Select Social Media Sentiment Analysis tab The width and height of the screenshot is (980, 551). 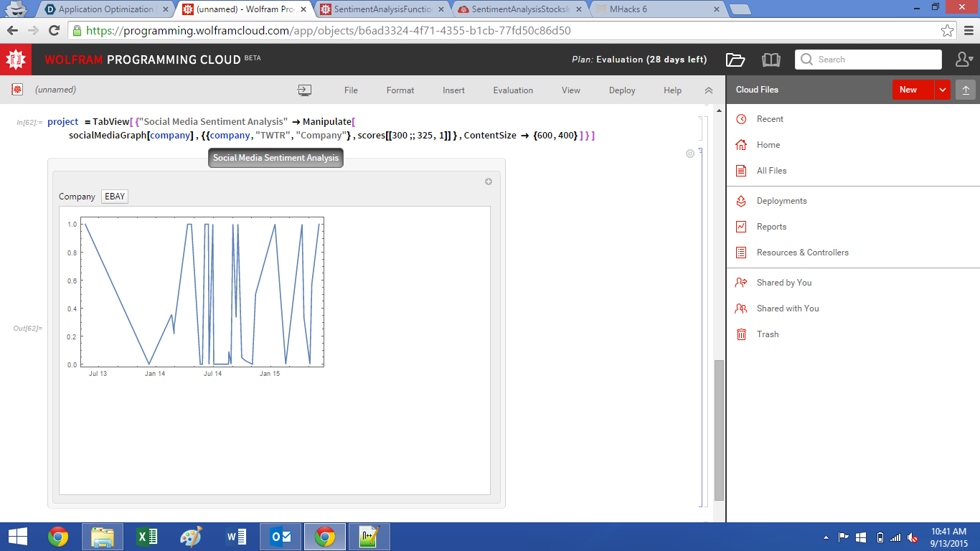pyautogui.click(x=275, y=158)
